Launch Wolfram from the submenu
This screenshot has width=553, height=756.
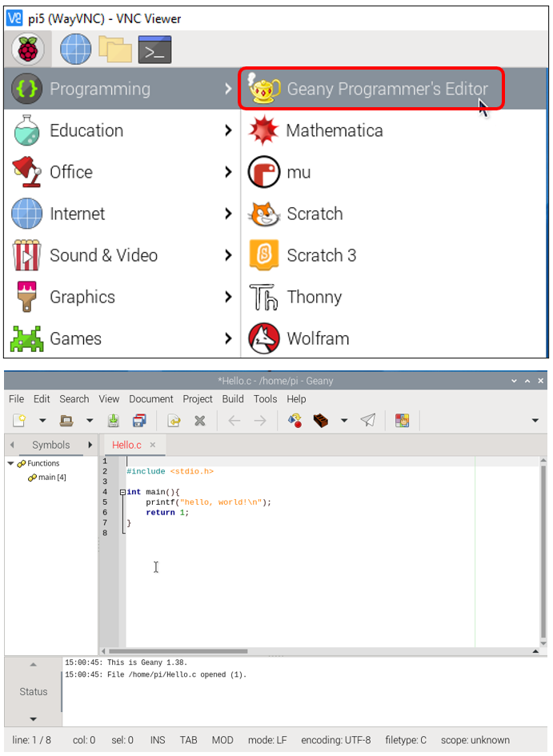tap(299, 338)
